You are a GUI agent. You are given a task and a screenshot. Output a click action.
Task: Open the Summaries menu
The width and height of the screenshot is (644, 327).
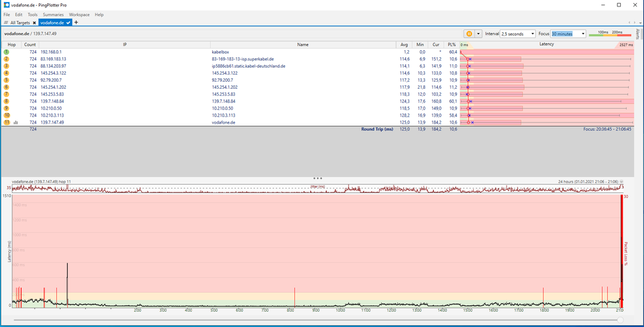tap(54, 14)
